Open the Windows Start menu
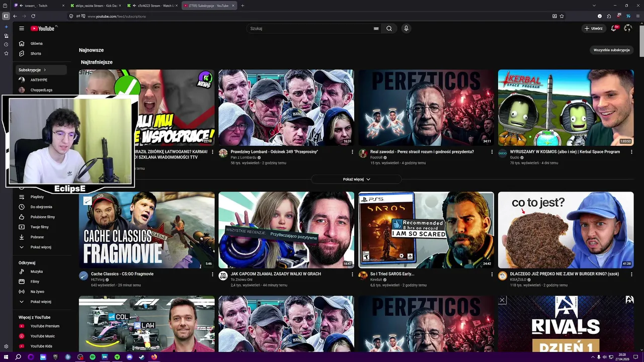 [6, 357]
